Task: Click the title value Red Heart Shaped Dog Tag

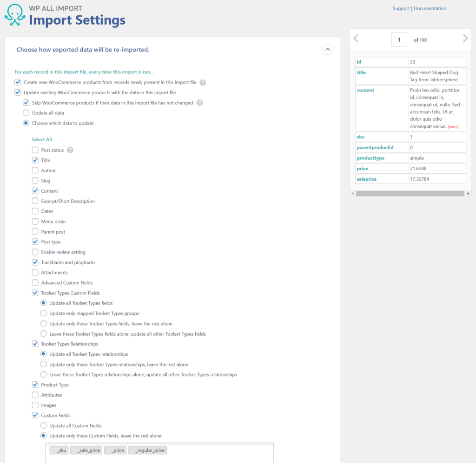Action: pos(434,76)
